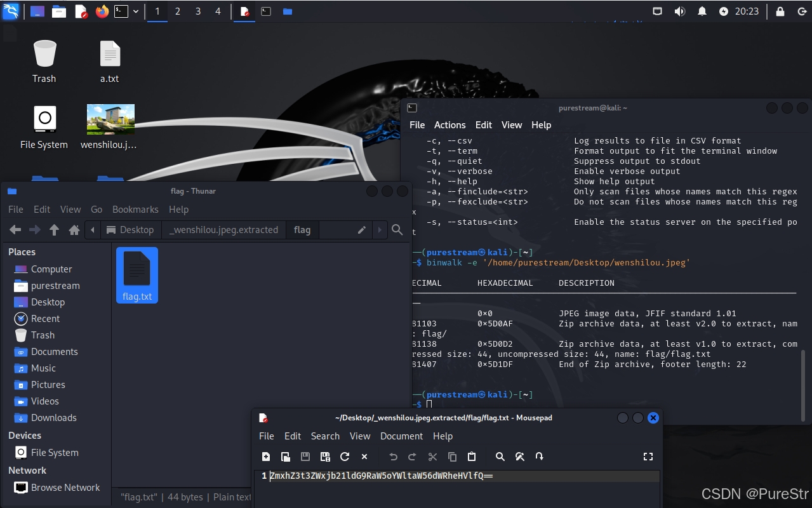The image size is (812, 508).
Task: Click the Undo arrow in Mousepad toolbar
Action: click(393, 457)
